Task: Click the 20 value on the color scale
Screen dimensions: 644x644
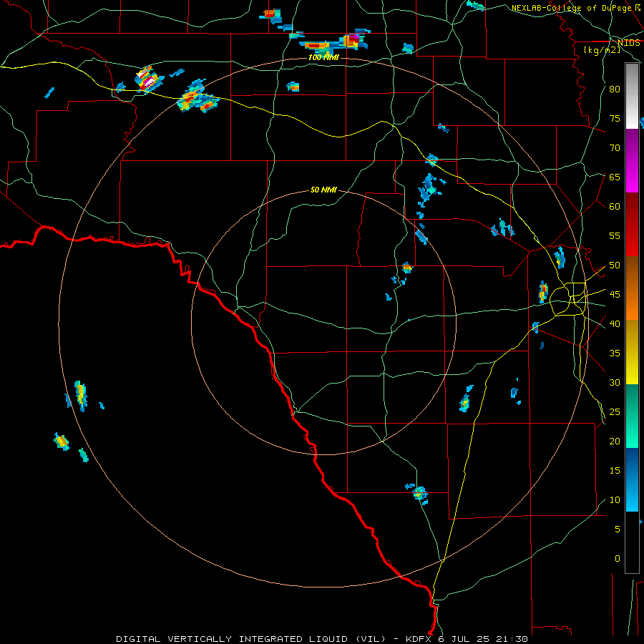Action: coord(615,441)
